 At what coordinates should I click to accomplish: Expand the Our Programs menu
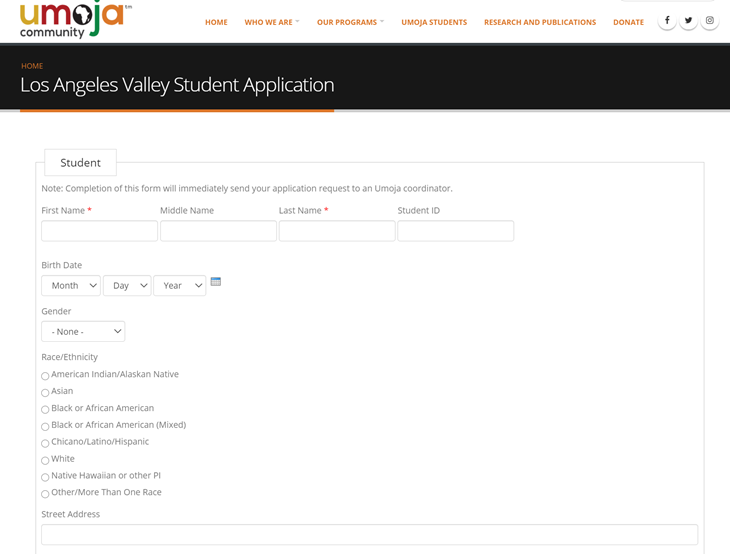coord(351,22)
